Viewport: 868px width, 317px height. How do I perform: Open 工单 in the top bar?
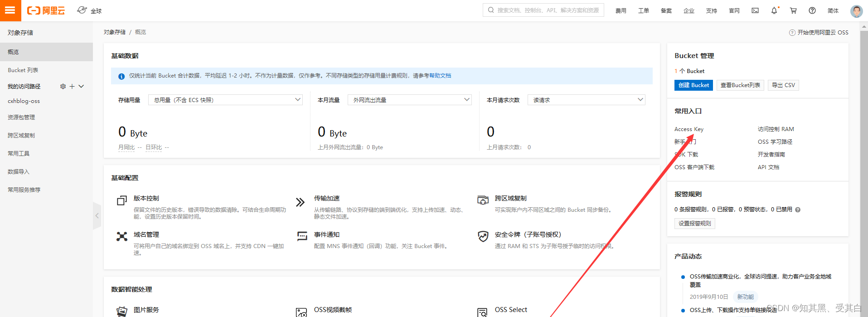(x=644, y=10)
